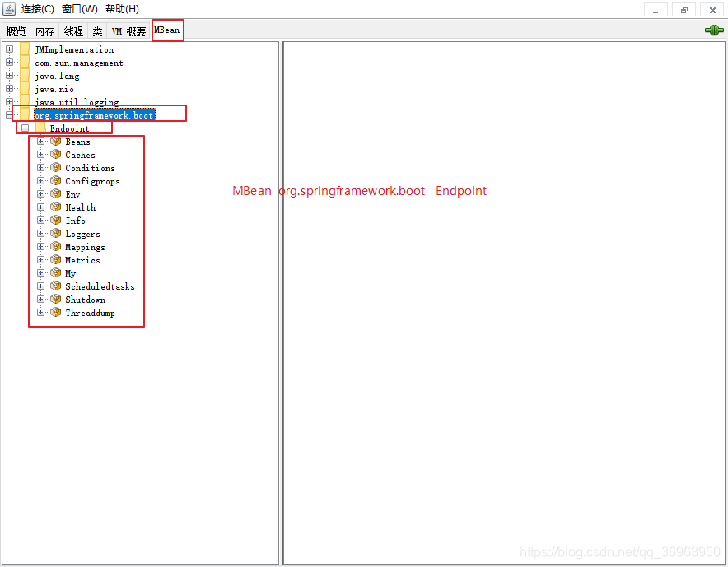The height and width of the screenshot is (567, 728).
Task: Click the Java application icon in title bar
Action: click(9, 9)
